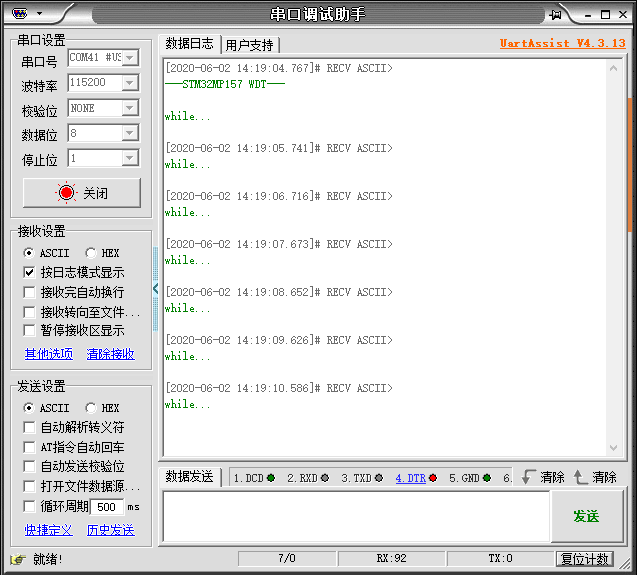This screenshot has width=637, height=575.
Task: Enable 自动发送校验位
Action: click(x=29, y=466)
